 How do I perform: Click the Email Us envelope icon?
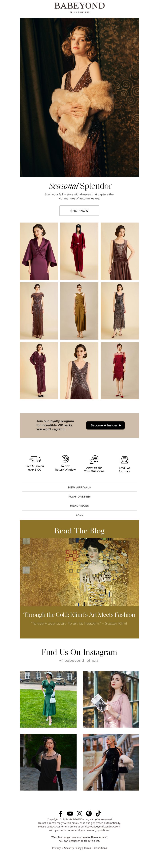click(125, 460)
